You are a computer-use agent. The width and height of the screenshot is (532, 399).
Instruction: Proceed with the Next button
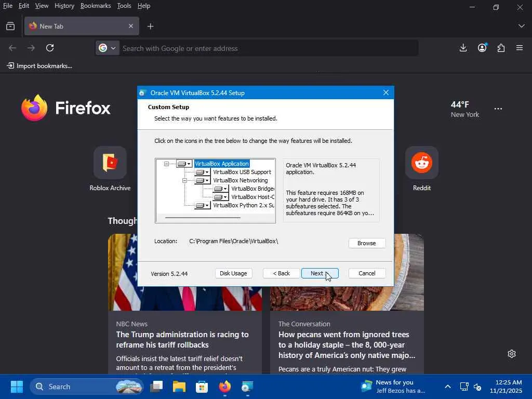pyautogui.click(x=320, y=273)
